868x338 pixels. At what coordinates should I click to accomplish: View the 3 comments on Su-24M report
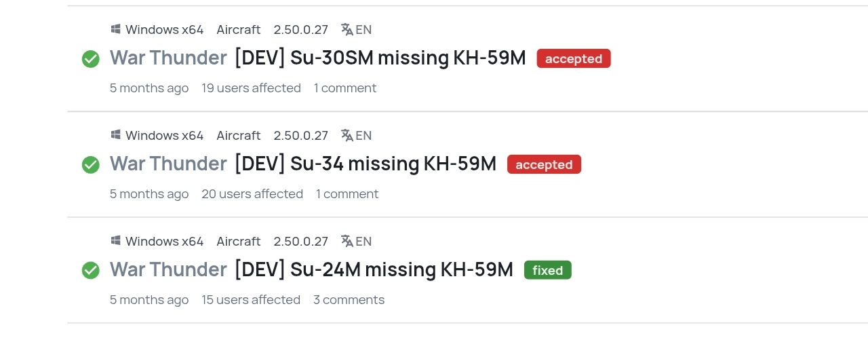coord(349,300)
